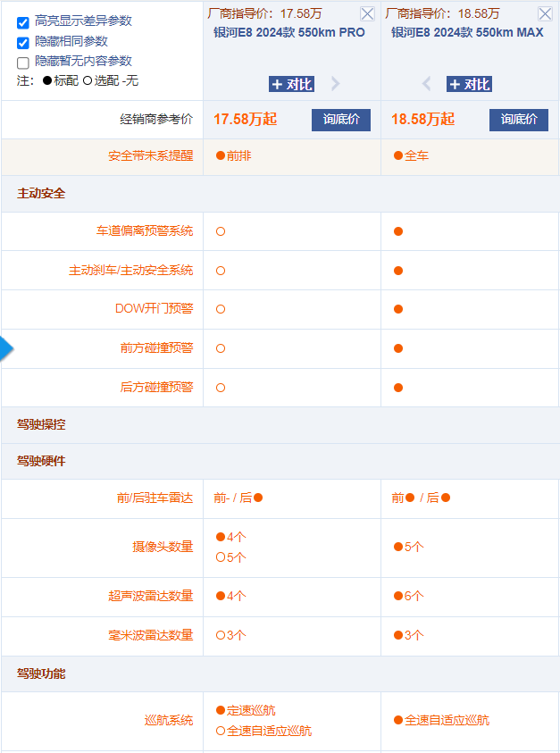Viewport: 560px width, 753px height.
Task: Click MAX standard dot for 主动刹车/主动安全系统
Action: pos(398,271)
